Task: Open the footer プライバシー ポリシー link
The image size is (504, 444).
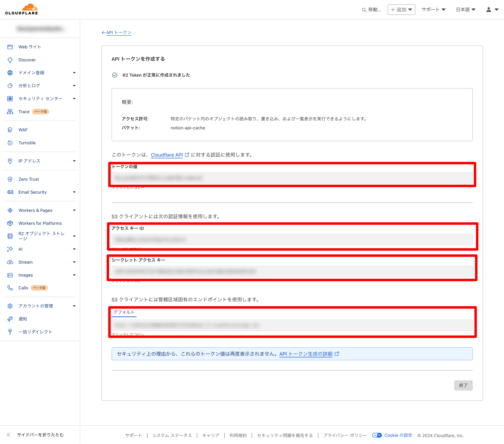Action: [x=345, y=435]
